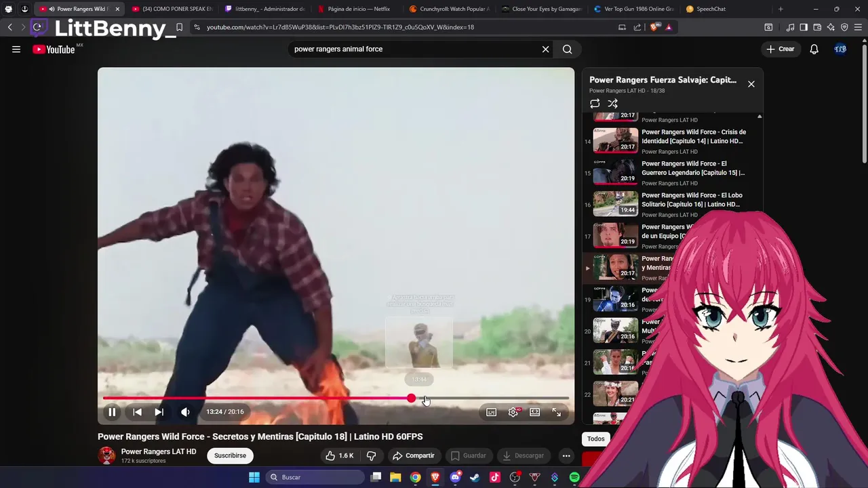Mute the video volume speaker
Image resolution: width=868 pixels, height=488 pixels.
[185, 412]
